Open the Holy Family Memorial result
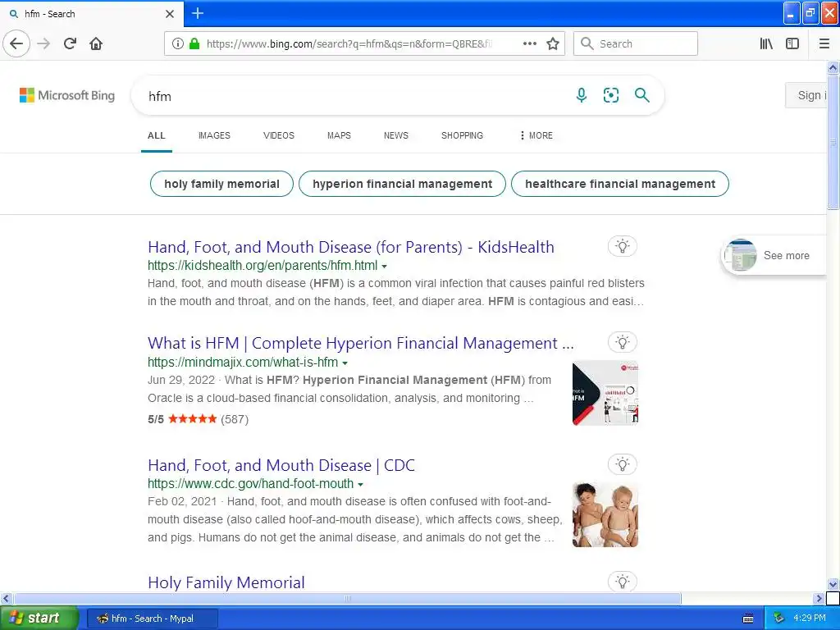The image size is (840, 630). pyautogui.click(x=226, y=582)
